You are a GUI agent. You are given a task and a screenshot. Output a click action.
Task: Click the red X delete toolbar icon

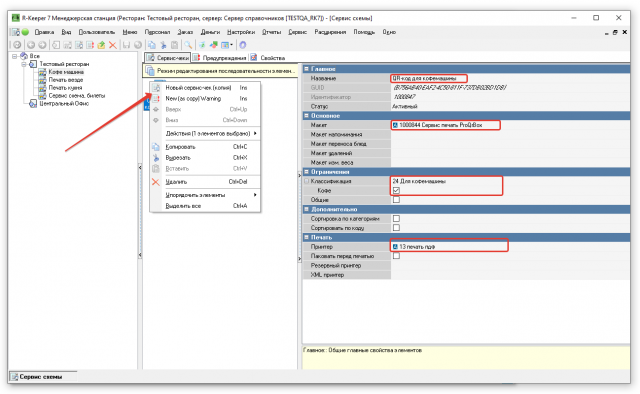113,45
